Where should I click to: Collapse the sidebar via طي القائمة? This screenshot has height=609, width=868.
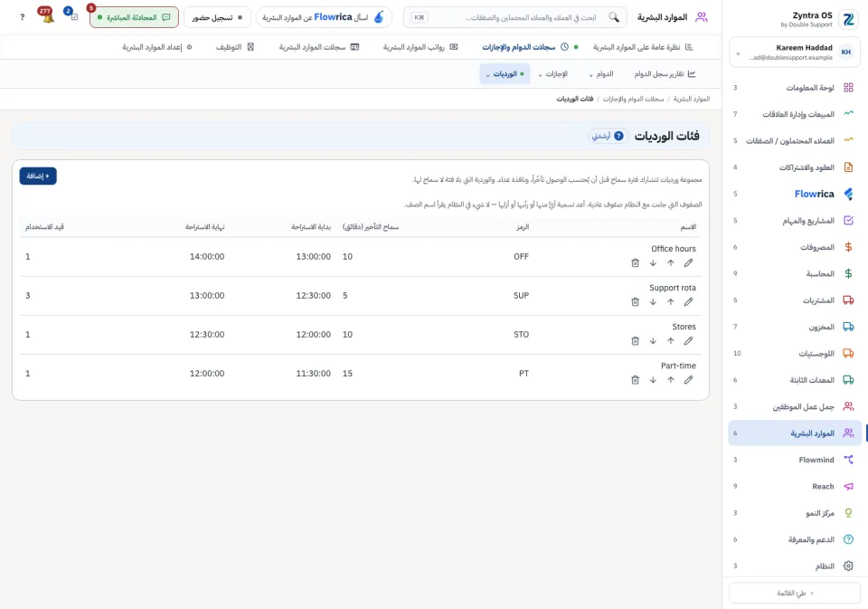point(795,593)
